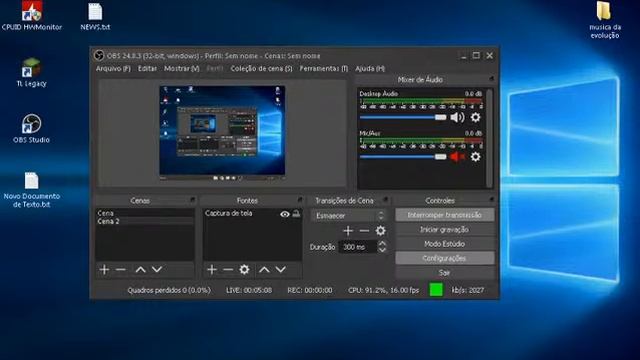This screenshot has width=640, height=360.
Task: Open Coleção de cena (S) menu
Action: click(x=261, y=69)
